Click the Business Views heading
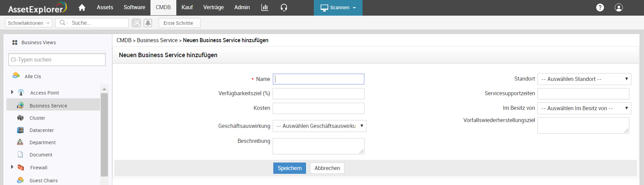This screenshot has height=185, width=644. pos(38,43)
